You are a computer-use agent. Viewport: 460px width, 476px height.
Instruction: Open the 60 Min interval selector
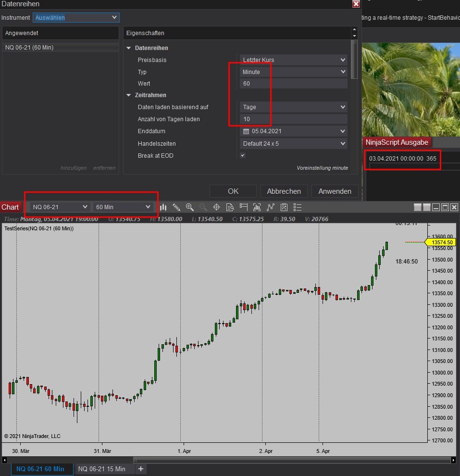123,207
